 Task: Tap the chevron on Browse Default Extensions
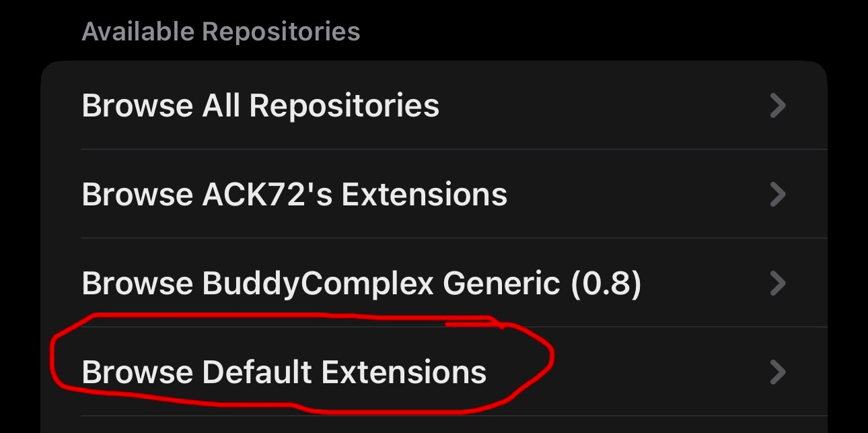[x=777, y=372]
